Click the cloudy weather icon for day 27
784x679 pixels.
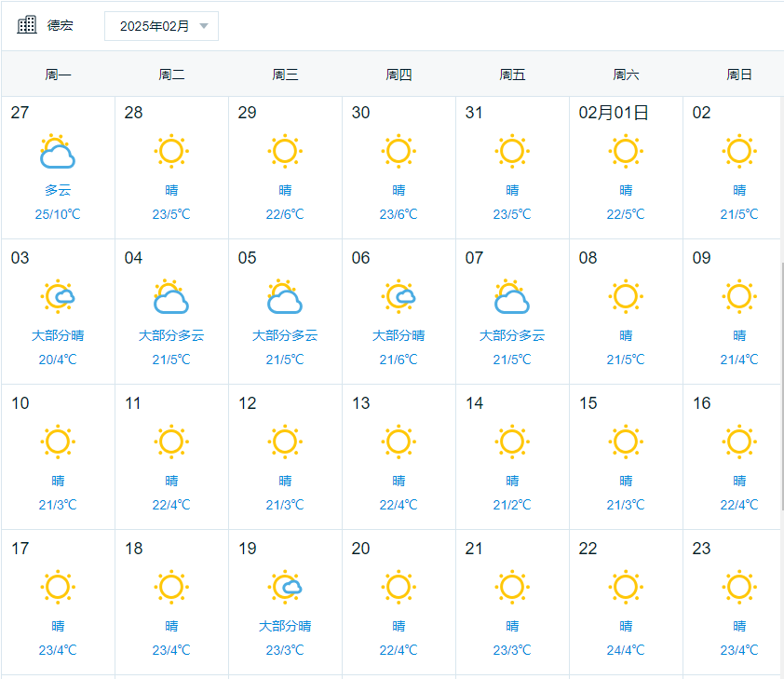58,151
